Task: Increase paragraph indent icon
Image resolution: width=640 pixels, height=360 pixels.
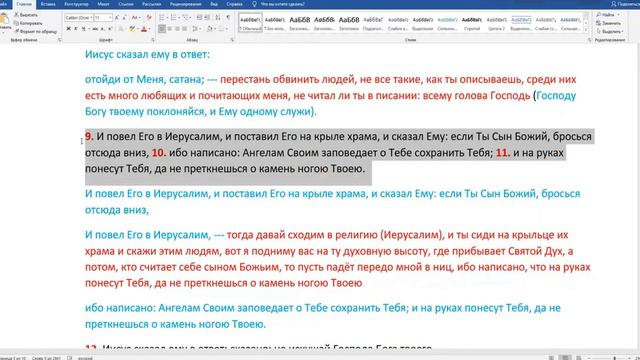Action: click(x=207, y=18)
